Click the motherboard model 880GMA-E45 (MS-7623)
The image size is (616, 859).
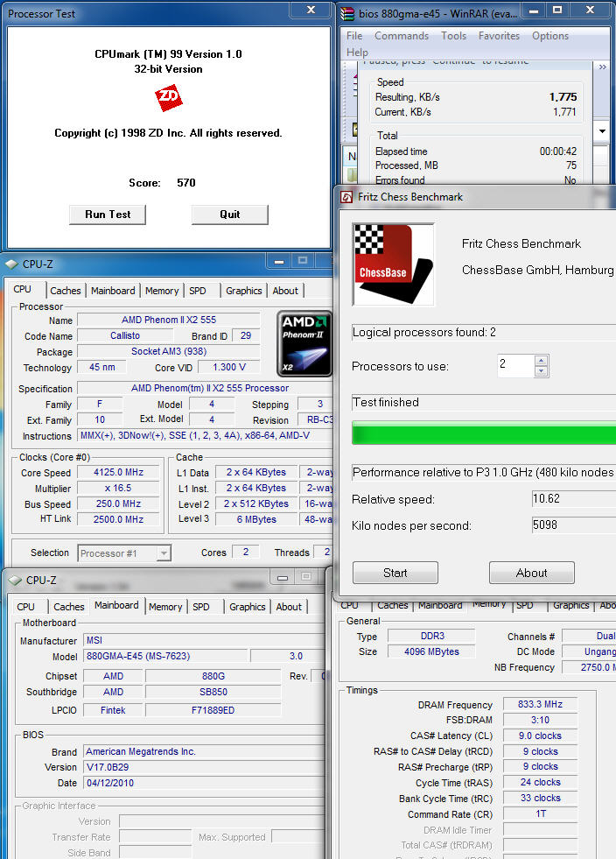point(165,657)
